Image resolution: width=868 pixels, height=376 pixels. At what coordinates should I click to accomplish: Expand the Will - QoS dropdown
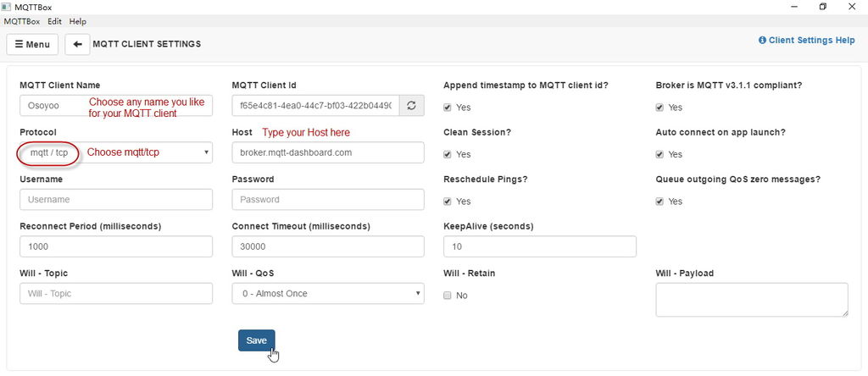click(x=327, y=294)
